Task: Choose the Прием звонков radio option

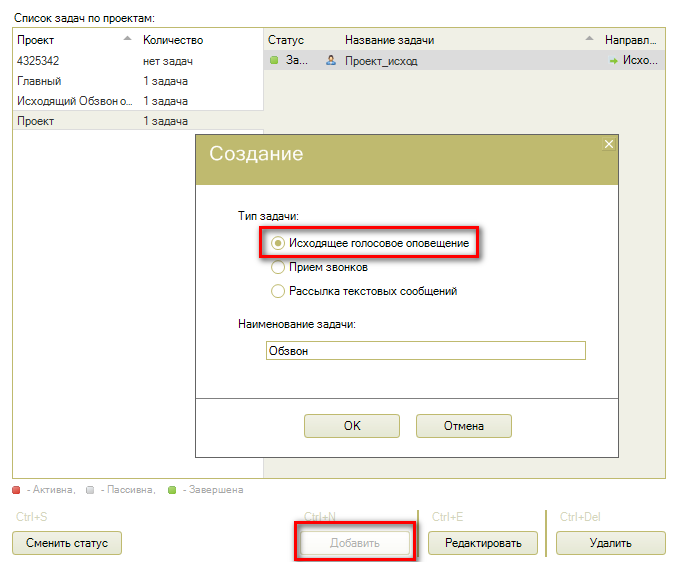Action: 278,267
